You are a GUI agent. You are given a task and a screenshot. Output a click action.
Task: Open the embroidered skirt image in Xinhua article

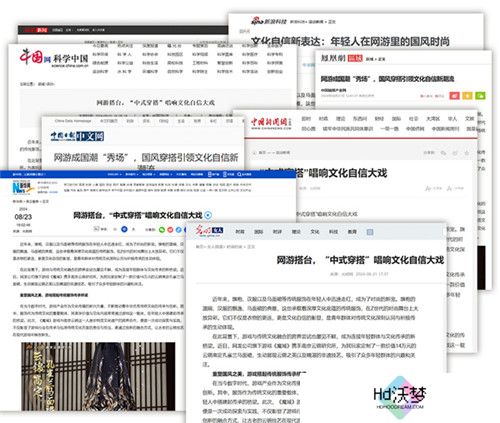[98, 376]
